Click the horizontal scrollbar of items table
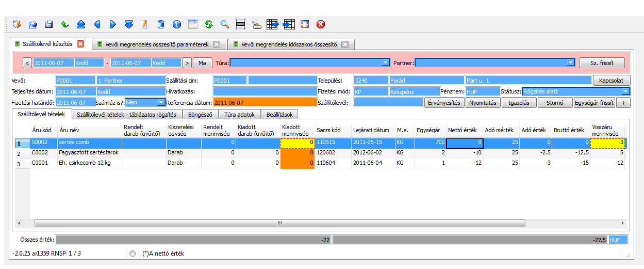Image resolution: width=644 pixels, height=269 pixels. (x=279, y=224)
